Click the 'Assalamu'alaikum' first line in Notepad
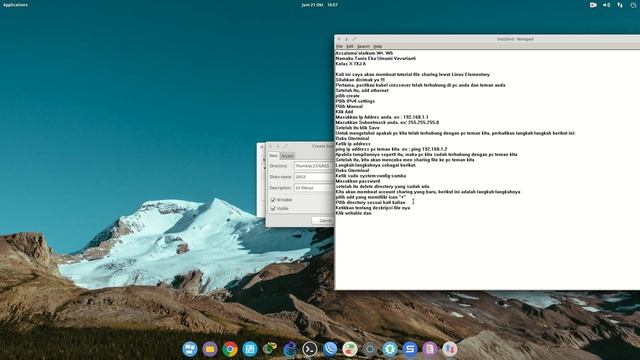Screen dimensions: 640x360 coord(364,53)
